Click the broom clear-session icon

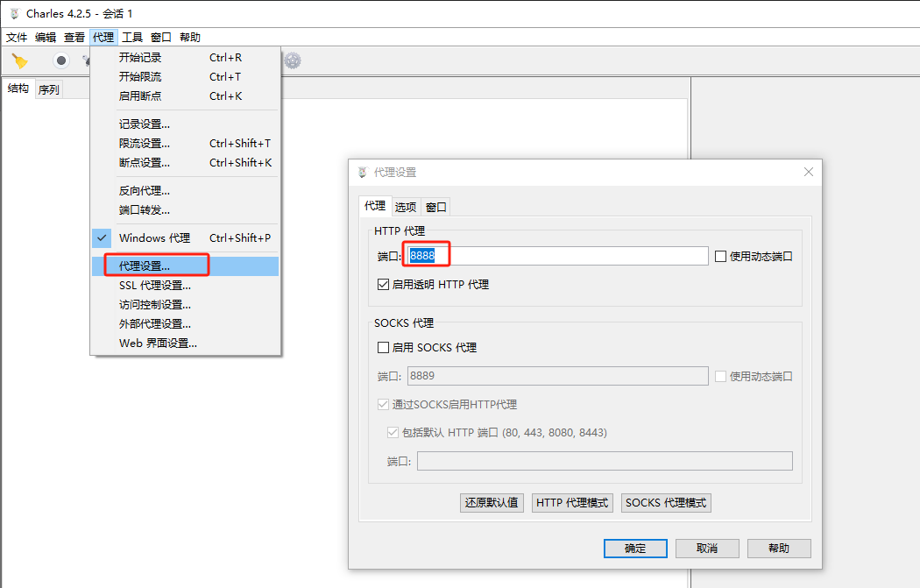tap(20, 60)
